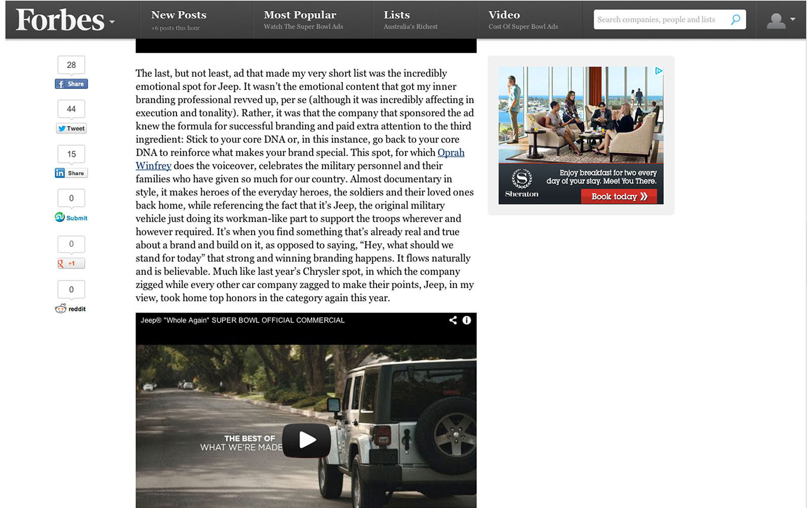Submit the article to StumbleUpon

[71, 218]
